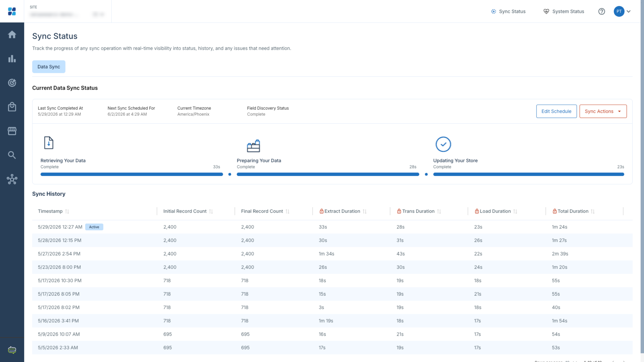Open the target goals sidebar icon
Screen dimensions: 644x362
point(12,83)
